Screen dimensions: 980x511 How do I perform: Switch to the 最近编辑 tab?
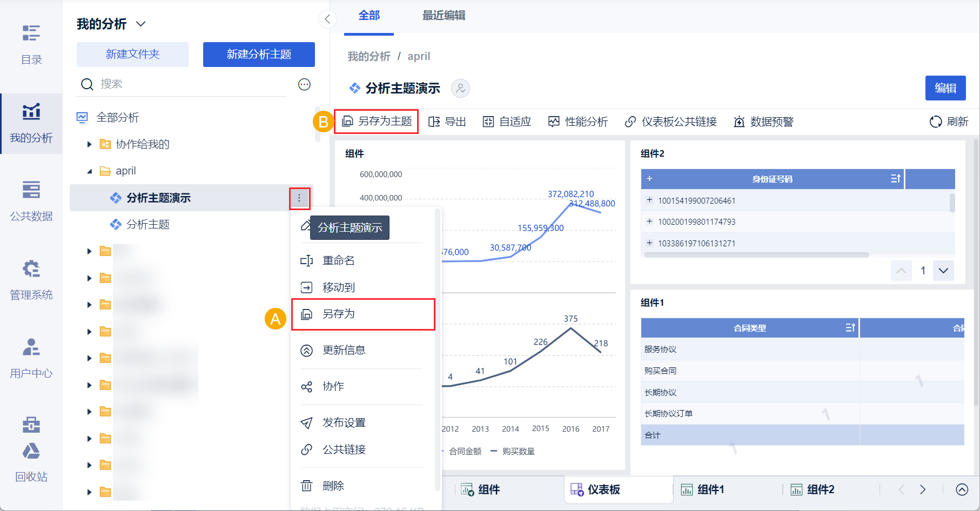[x=444, y=16]
